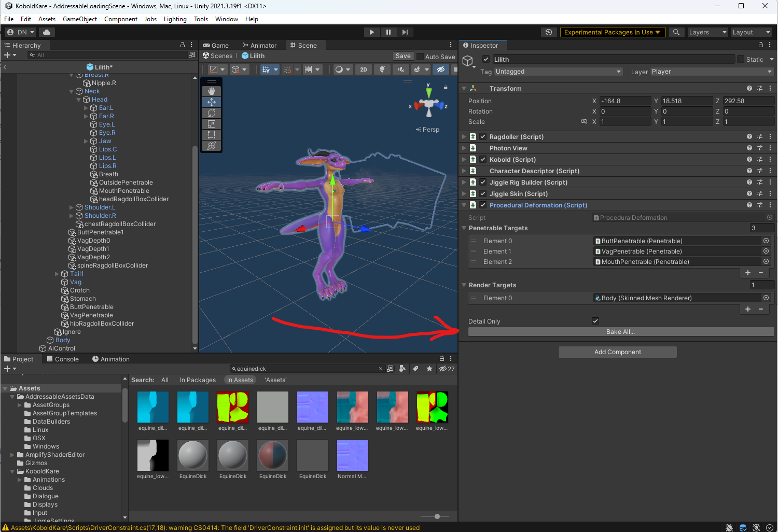Switch to the Animator tab
The width and height of the screenshot is (778, 532).
259,45
